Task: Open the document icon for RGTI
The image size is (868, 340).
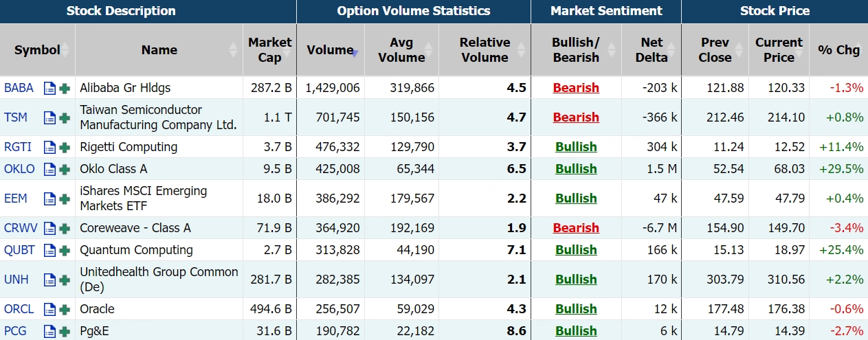Action: coord(49,147)
